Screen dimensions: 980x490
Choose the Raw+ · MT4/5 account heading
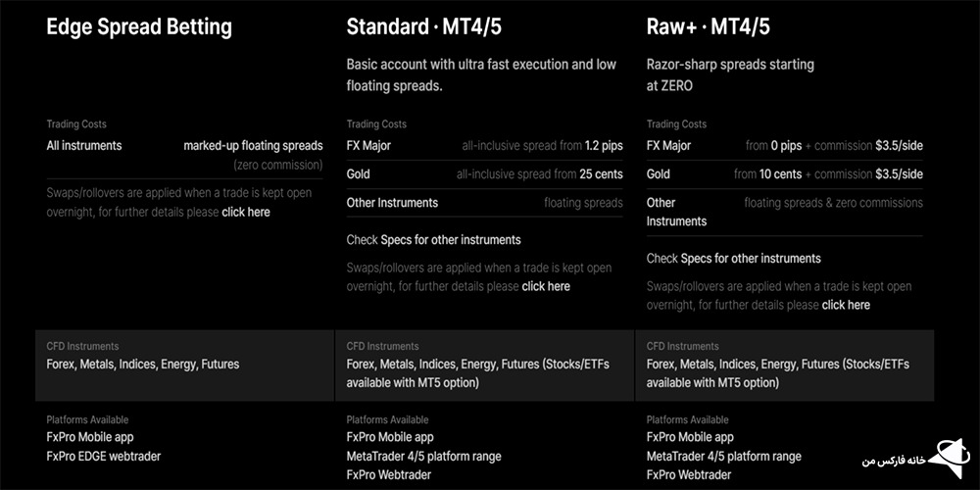(x=709, y=26)
